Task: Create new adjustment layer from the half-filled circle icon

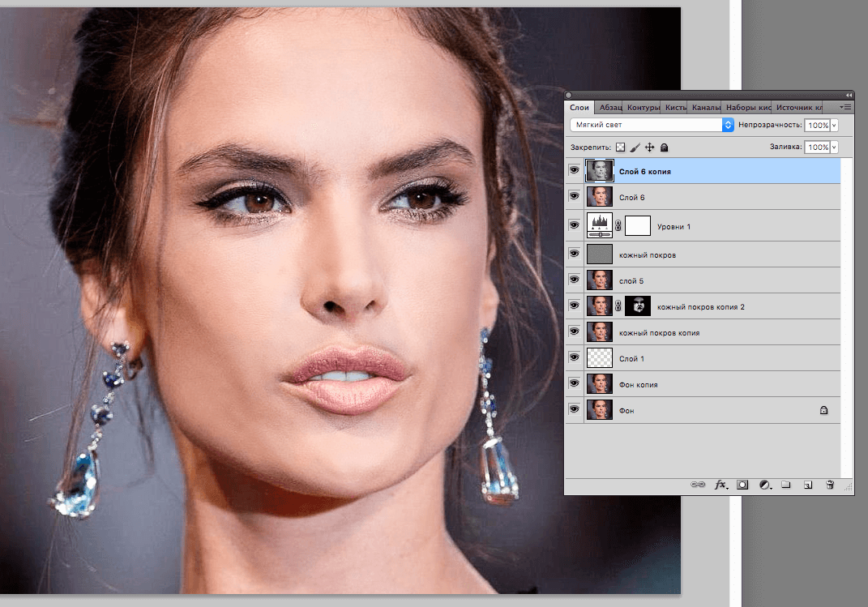Action: click(764, 485)
